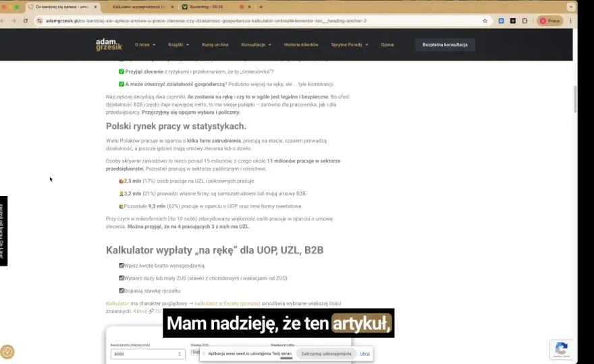Expand the 'Książki' menu
The height and width of the screenshot is (364, 594).
coord(178,44)
